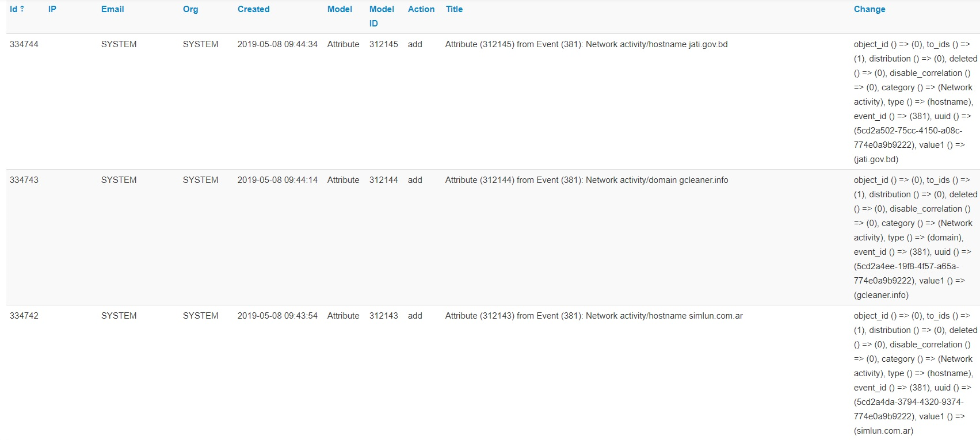Screen dimensions: 980x440
Task: Click created timestamp 2019-05-08 09:43:54
Action: tap(277, 316)
